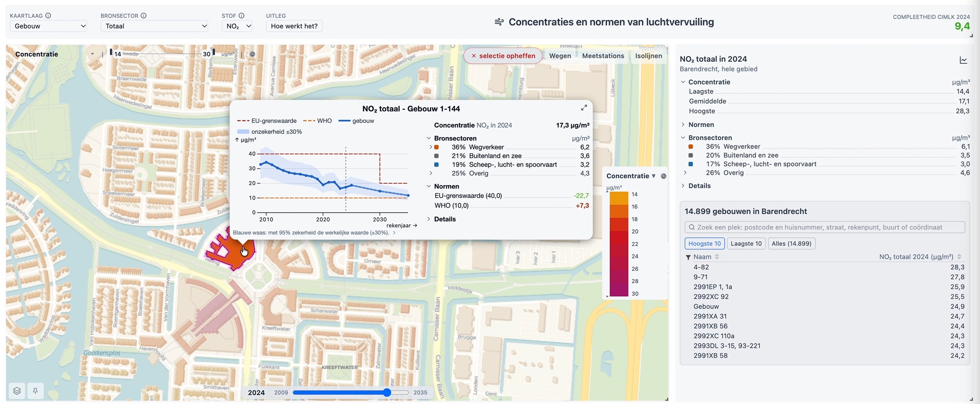Image resolution: width=980 pixels, height=404 pixels.
Task: Click the filter icon beside the Naam column
Action: (688, 257)
